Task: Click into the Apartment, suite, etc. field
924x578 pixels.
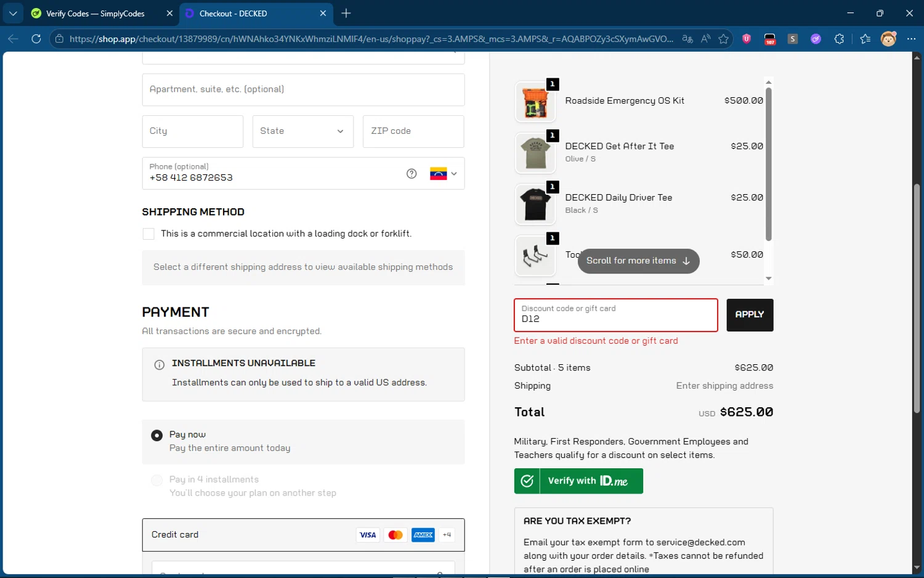Action: [303, 89]
